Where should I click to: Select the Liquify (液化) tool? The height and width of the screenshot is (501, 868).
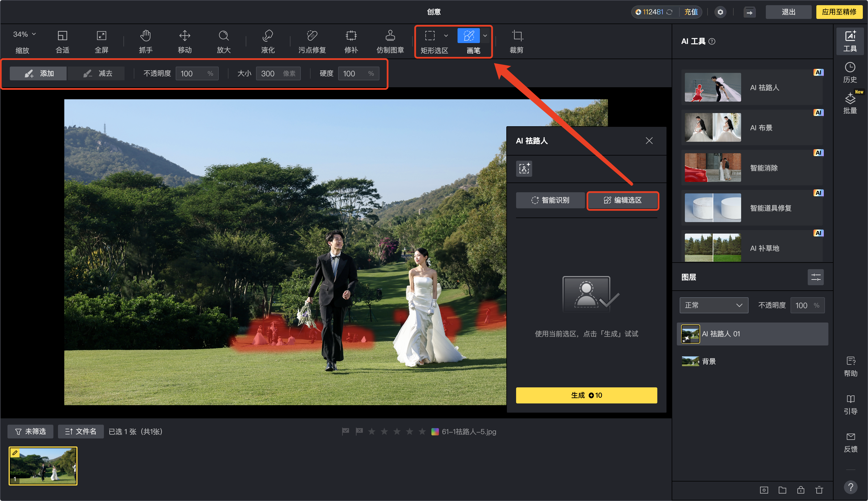coord(268,41)
